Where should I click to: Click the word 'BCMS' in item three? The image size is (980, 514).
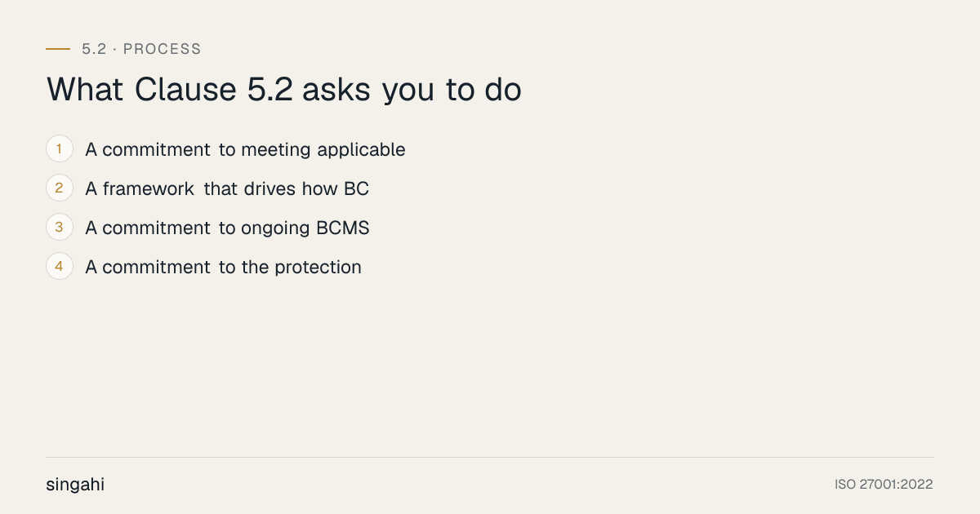coord(343,228)
